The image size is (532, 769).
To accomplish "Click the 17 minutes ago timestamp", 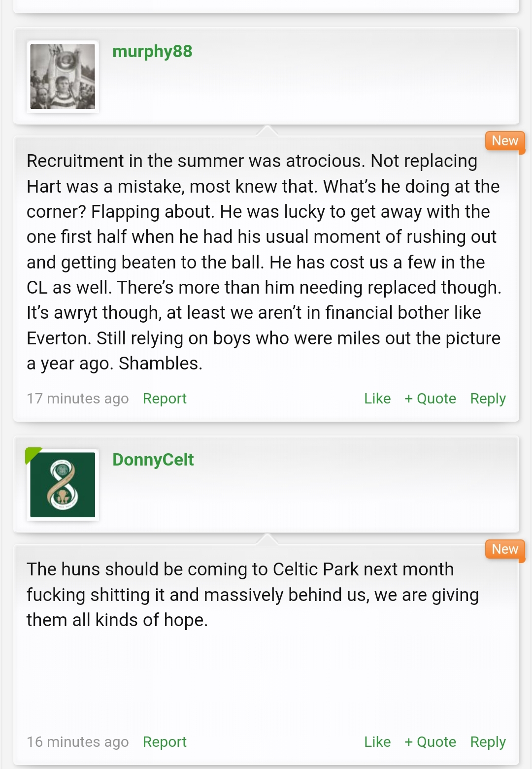I will point(78,399).
